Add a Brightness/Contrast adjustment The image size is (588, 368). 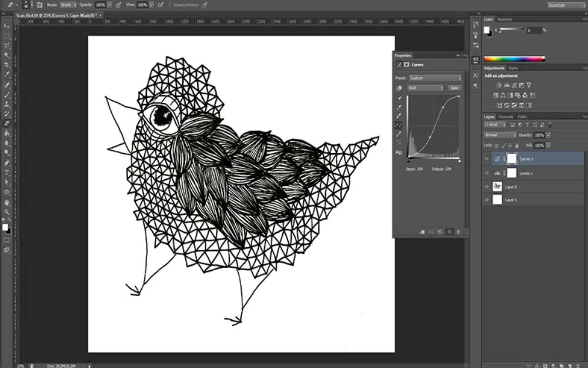click(x=499, y=85)
